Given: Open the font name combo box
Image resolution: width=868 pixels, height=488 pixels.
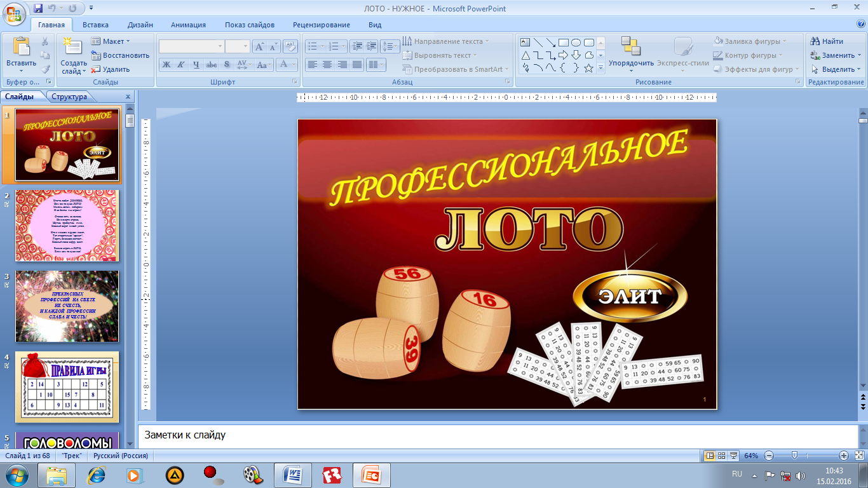Looking at the screenshot, I should (x=192, y=46).
